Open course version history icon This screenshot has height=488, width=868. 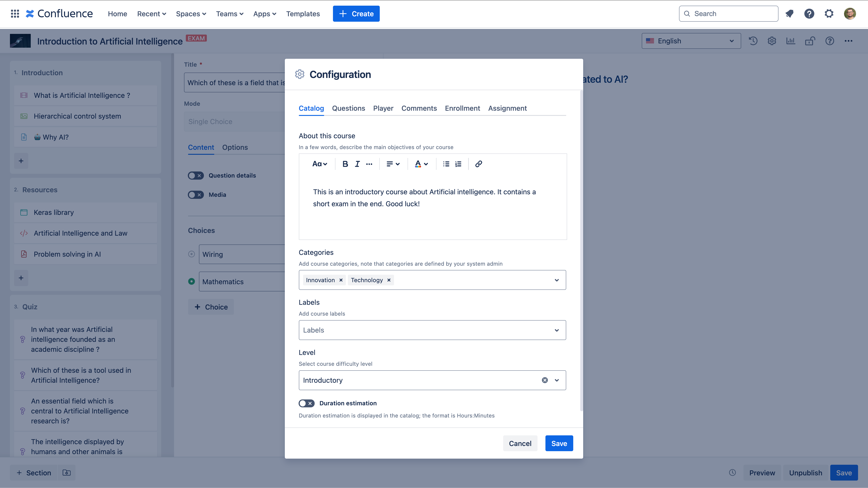(x=753, y=41)
